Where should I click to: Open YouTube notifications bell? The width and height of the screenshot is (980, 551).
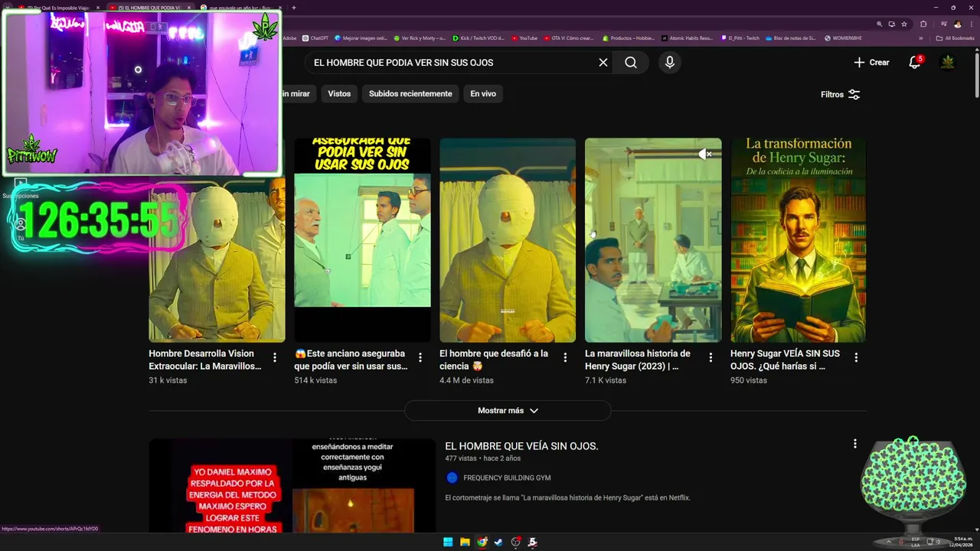914,63
